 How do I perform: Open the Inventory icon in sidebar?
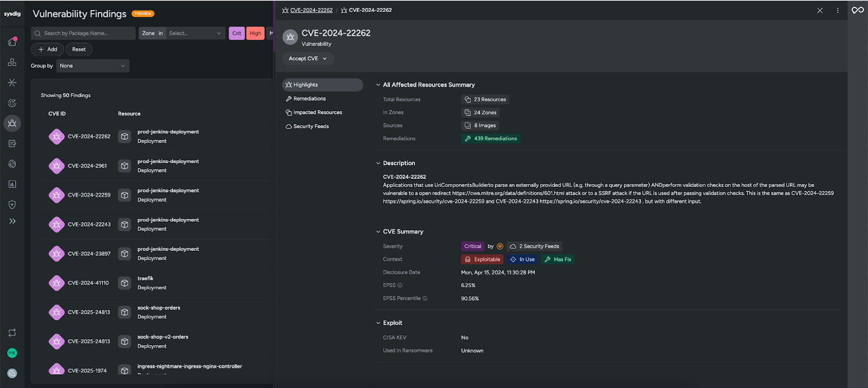(x=12, y=63)
